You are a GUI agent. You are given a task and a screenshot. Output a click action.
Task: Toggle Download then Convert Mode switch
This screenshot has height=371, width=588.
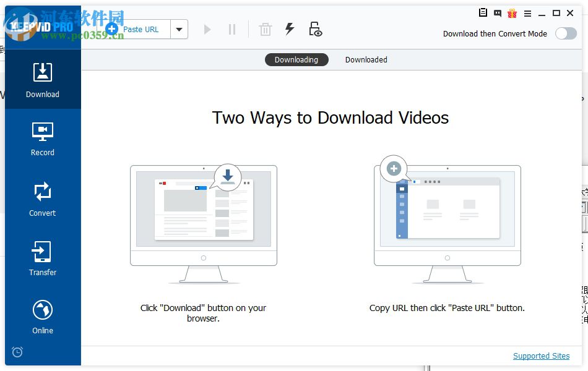pyautogui.click(x=565, y=34)
